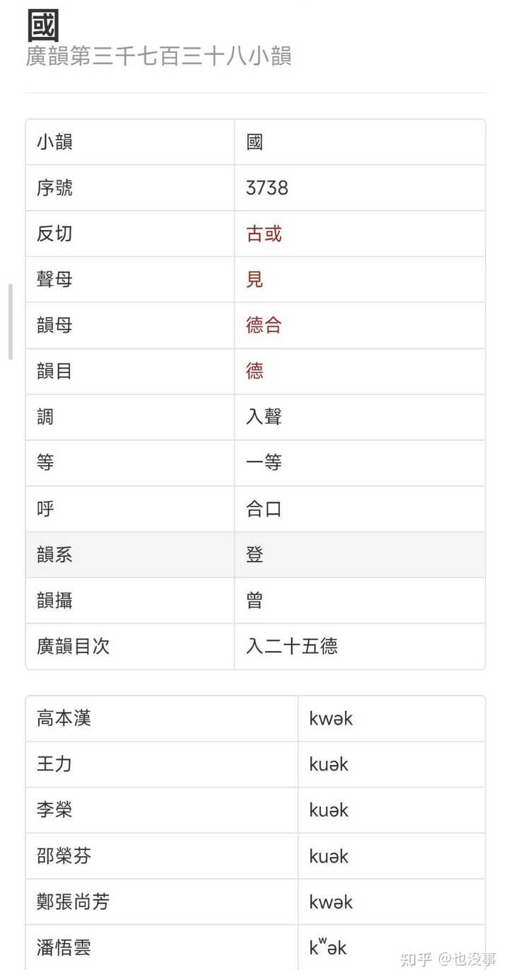The height and width of the screenshot is (980, 509).
Task: Select the 一等 division value
Action: coord(264,463)
